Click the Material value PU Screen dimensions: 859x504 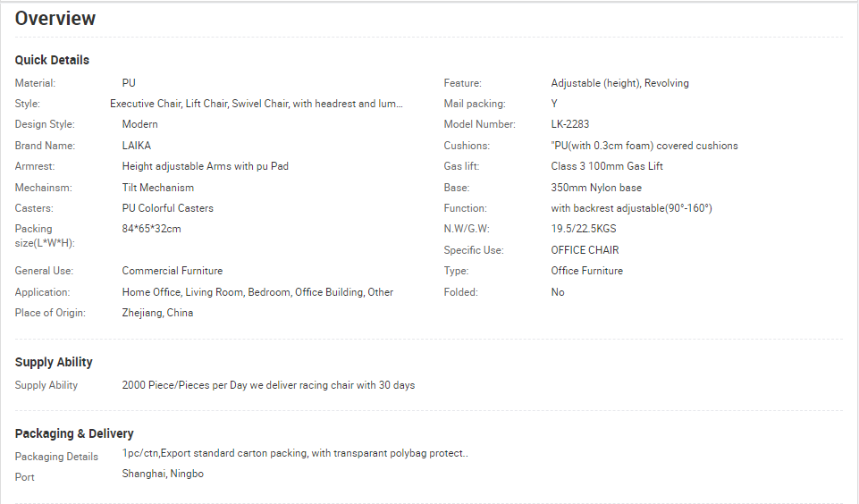[x=129, y=83]
